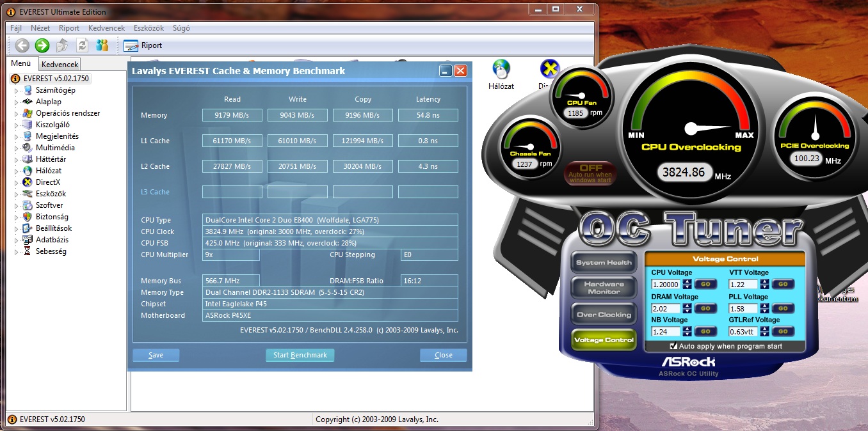Expand the Kiszolgáló tree node
The image size is (868, 431).
pyautogui.click(x=17, y=125)
